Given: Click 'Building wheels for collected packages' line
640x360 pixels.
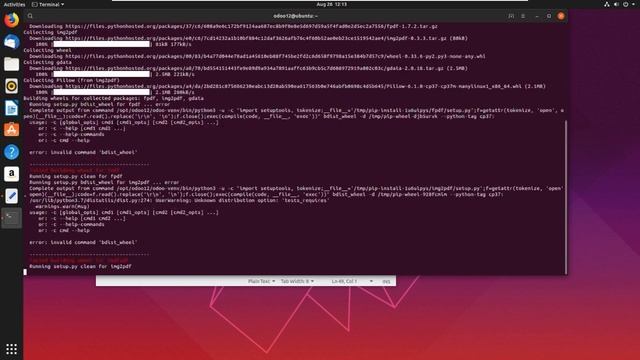Looking at the screenshot, I should 113,98.
